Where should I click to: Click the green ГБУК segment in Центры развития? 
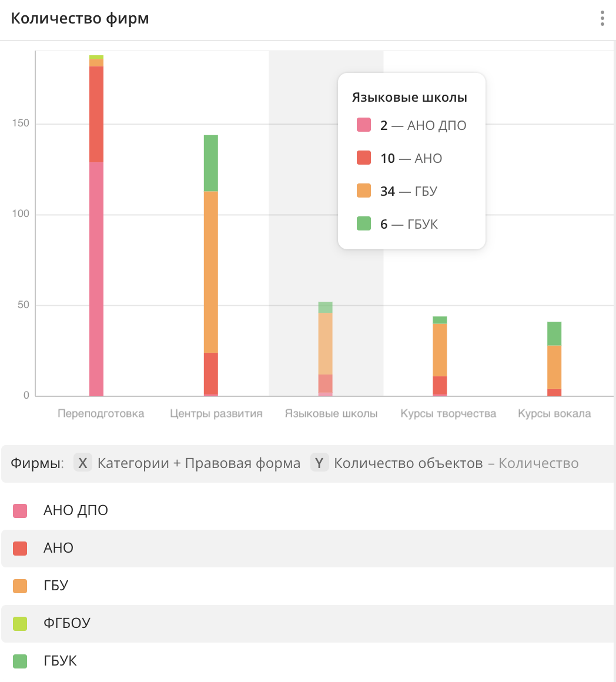point(211,163)
